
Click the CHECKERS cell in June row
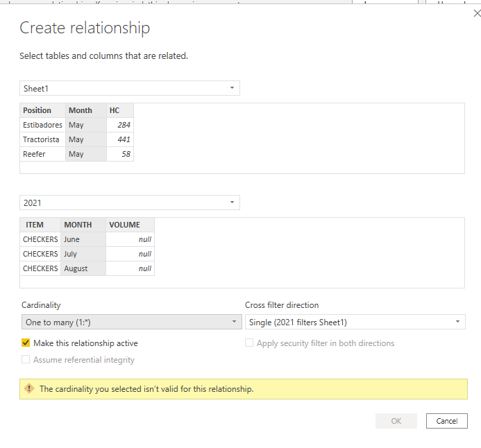coord(40,239)
